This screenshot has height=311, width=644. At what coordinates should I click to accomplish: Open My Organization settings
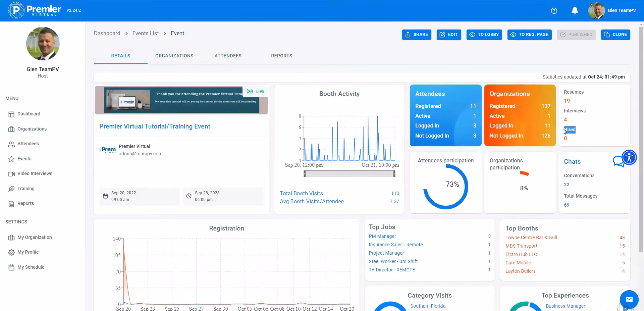point(35,237)
